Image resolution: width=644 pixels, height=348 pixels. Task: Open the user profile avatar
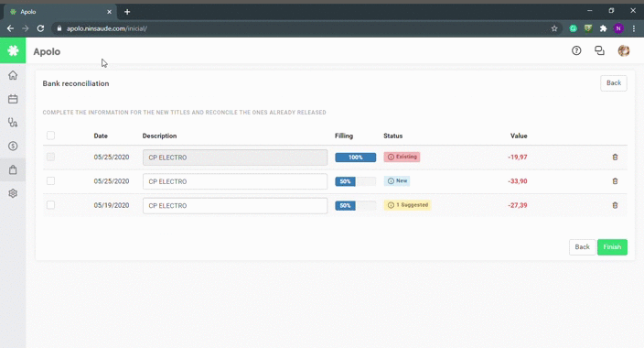(624, 50)
